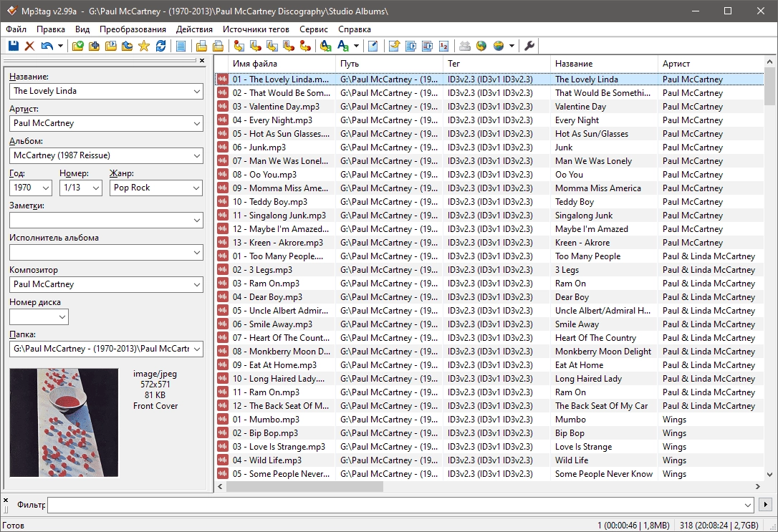Open extended tags notepad icon
Screen dimensions: 778x532
point(373,46)
